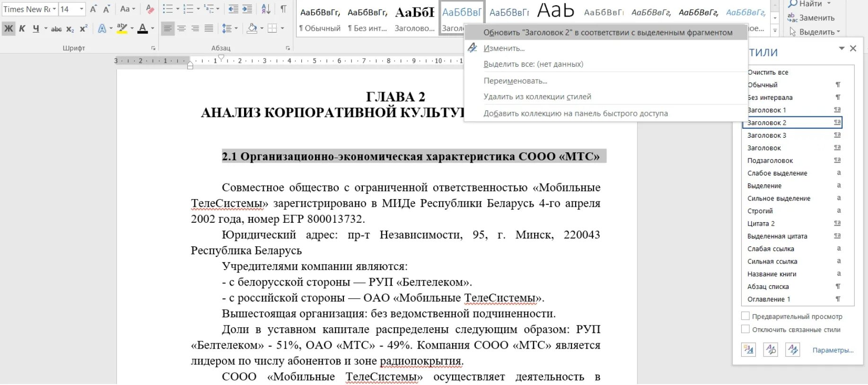Toggle subscript x₂ formatting
The image size is (868, 385).
click(x=70, y=29)
